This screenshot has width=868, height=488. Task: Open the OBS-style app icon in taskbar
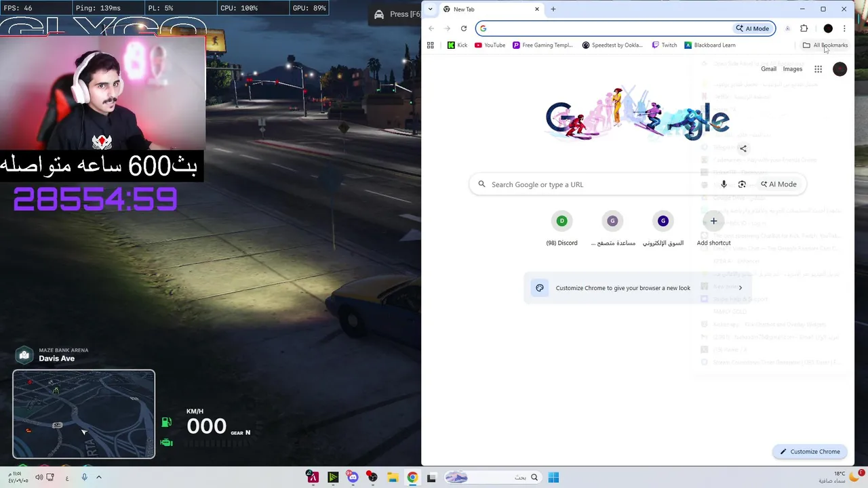click(372, 478)
